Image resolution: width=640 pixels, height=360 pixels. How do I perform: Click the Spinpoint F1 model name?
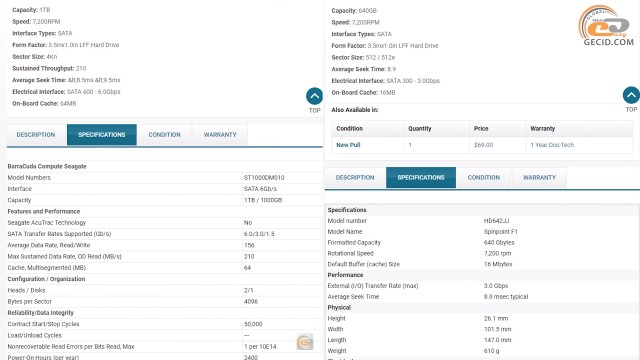point(500,232)
